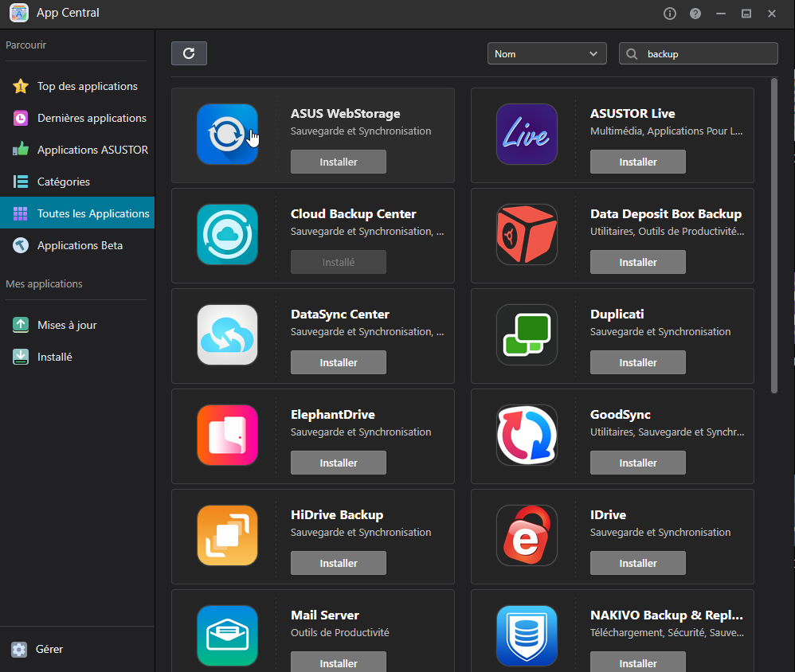795x672 pixels.
Task: Open GoodSync title text
Action: coord(620,415)
